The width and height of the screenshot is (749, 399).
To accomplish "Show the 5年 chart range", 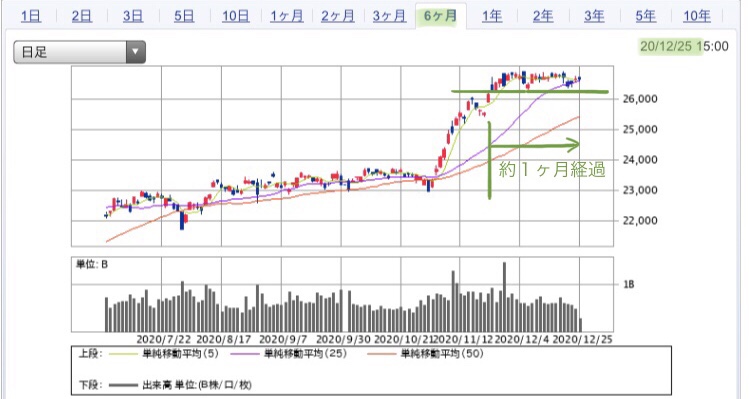I will (645, 16).
